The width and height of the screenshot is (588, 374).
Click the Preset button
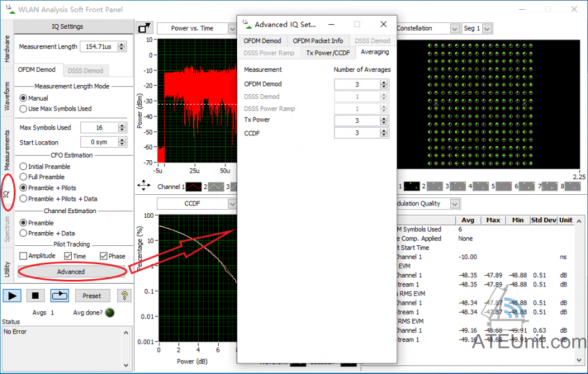[92, 296]
